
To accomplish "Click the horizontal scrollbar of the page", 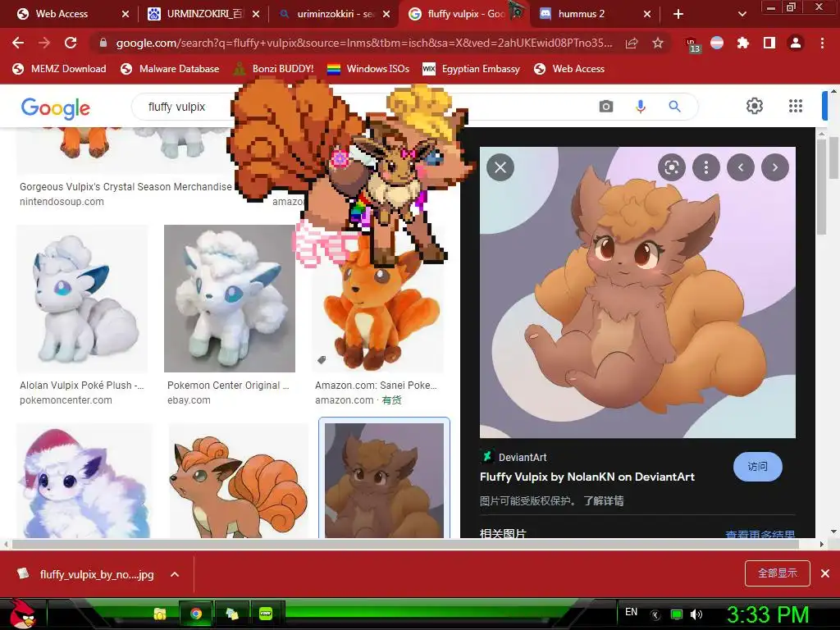I will click(405, 545).
